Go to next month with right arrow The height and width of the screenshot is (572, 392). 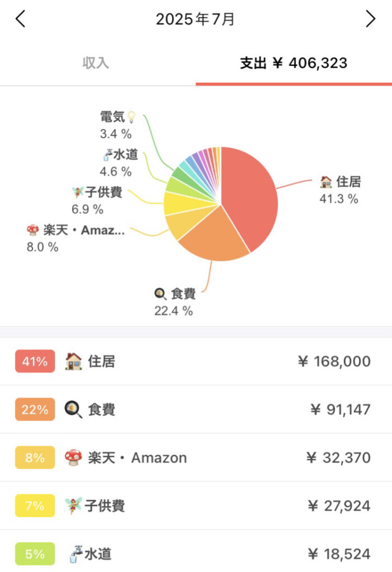pyautogui.click(x=370, y=18)
